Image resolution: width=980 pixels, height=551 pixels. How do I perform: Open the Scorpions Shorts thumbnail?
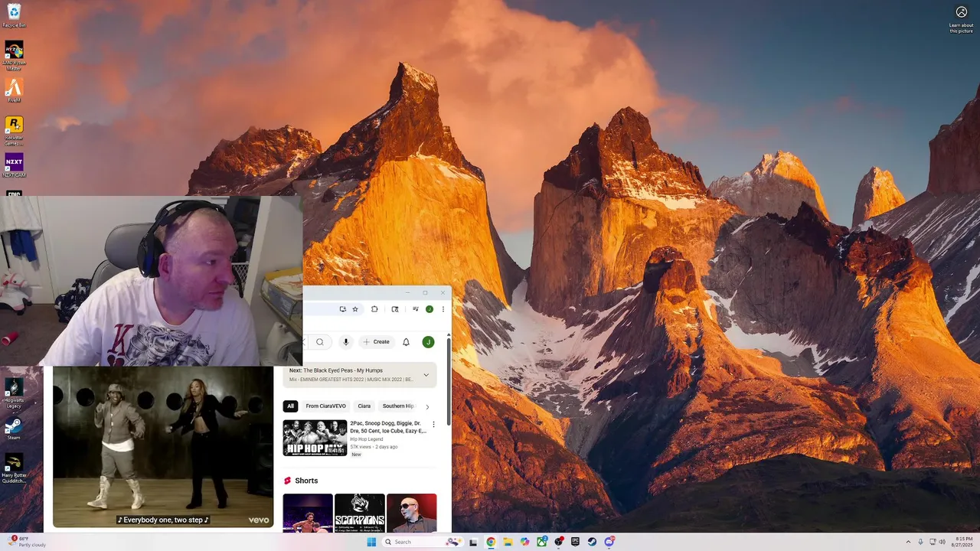360,513
